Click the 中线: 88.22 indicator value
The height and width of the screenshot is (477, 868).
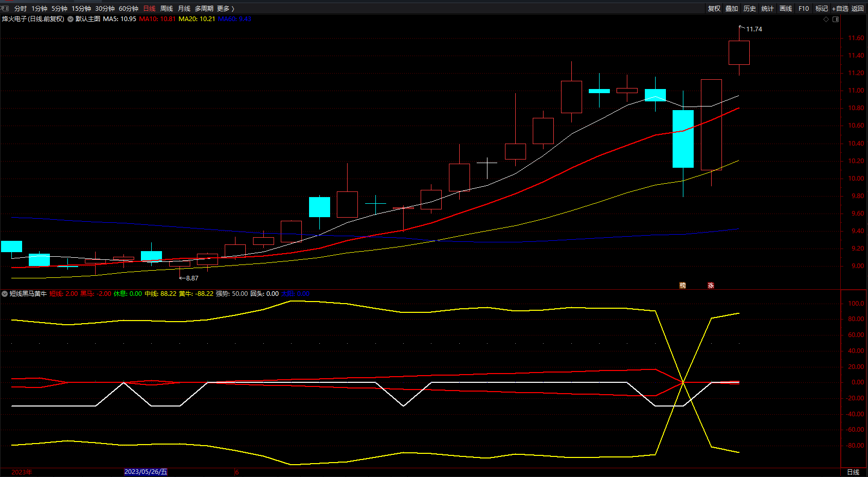pyautogui.click(x=160, y=294)
